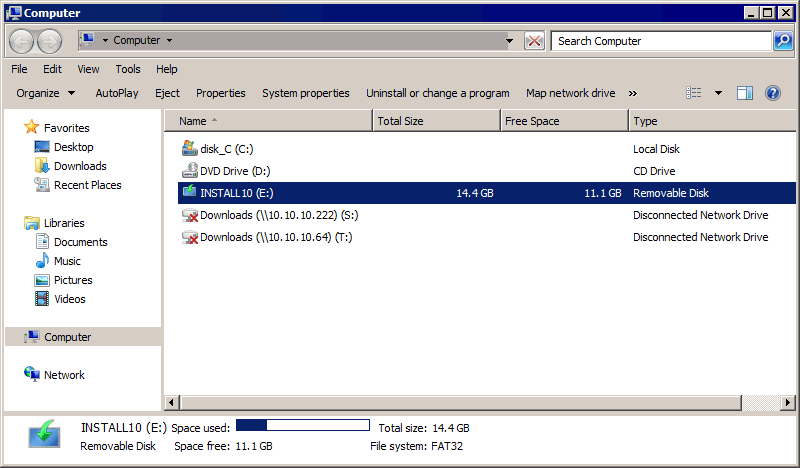Click the stop/refresh X button beside address bar
Image resolution: width=800 pixels, height=468 pixels.
(x=535, y=41)
